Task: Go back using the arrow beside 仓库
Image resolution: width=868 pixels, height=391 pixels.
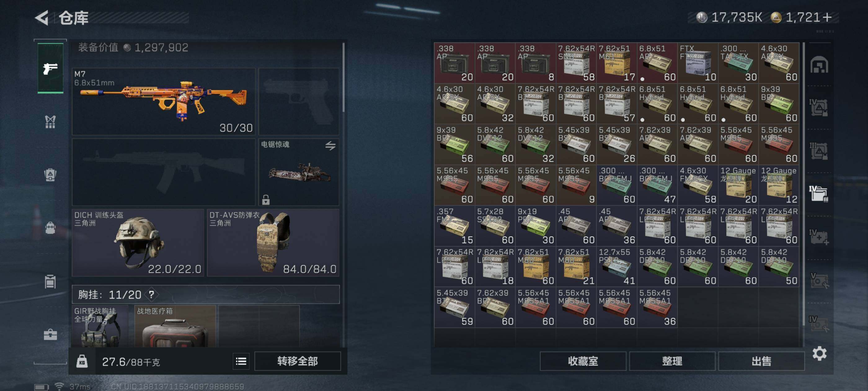Action: [x=42, y=18]
